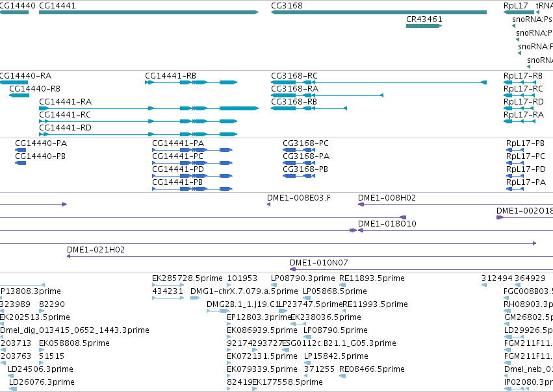The image size is (553, 392).
Task: Click protein RpL17-PC
Action: click(x=515, y=163)
